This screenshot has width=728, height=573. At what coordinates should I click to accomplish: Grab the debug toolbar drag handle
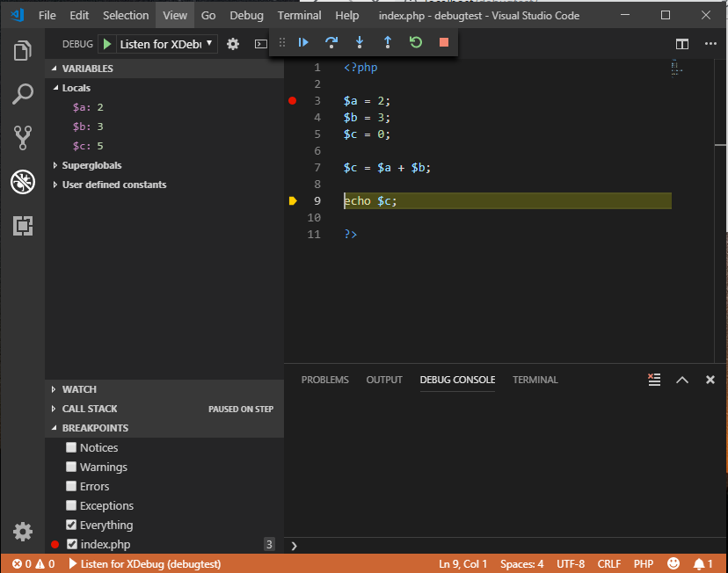[282, 43]
